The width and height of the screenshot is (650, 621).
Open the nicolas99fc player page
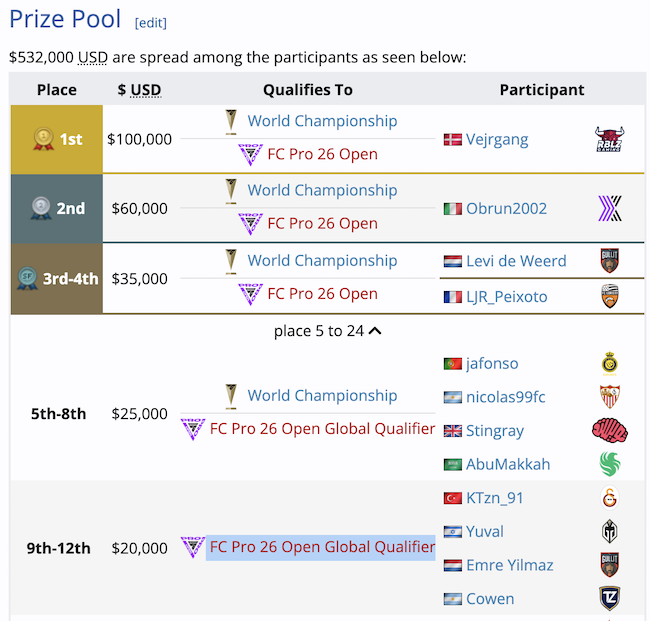(x=505, y=397)
